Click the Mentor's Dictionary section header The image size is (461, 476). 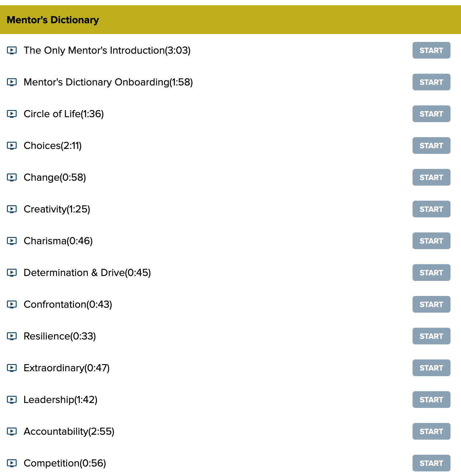tap(53, 20)
